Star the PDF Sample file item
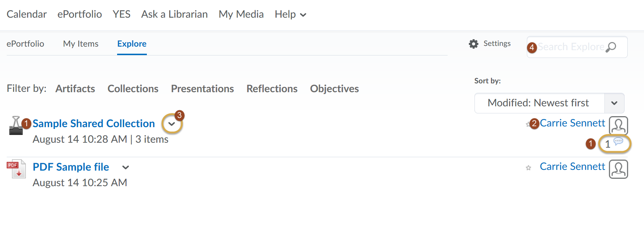 point(529,168)
